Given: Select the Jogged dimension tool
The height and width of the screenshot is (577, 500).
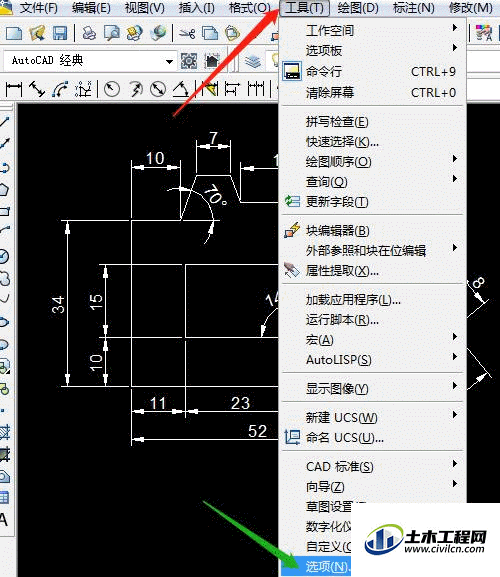Looking at the screenshot, I should (135, 89).
